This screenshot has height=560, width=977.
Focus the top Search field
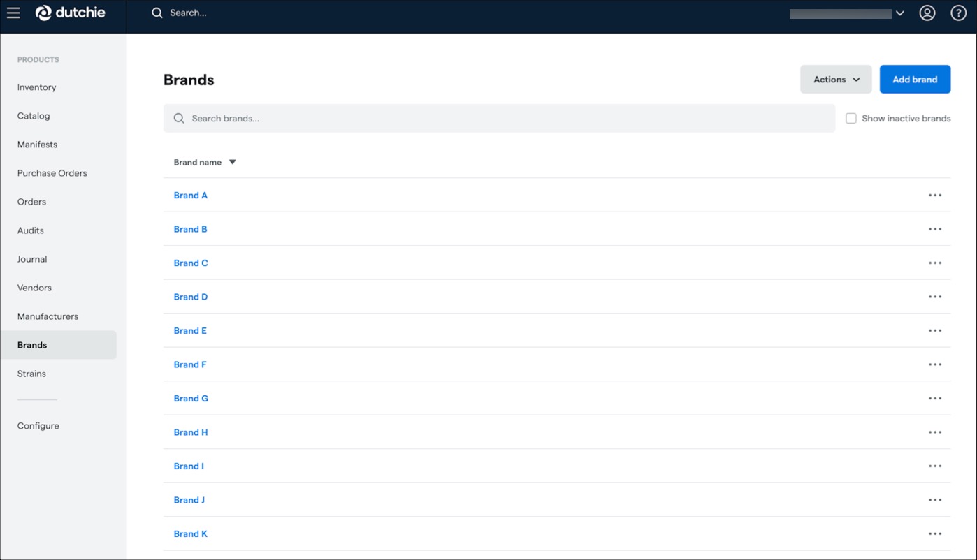coord(189,13)
